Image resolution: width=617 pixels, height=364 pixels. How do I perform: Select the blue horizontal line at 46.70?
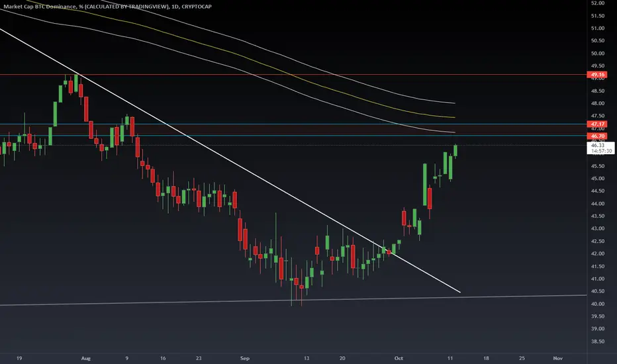(x=293, y=136)
